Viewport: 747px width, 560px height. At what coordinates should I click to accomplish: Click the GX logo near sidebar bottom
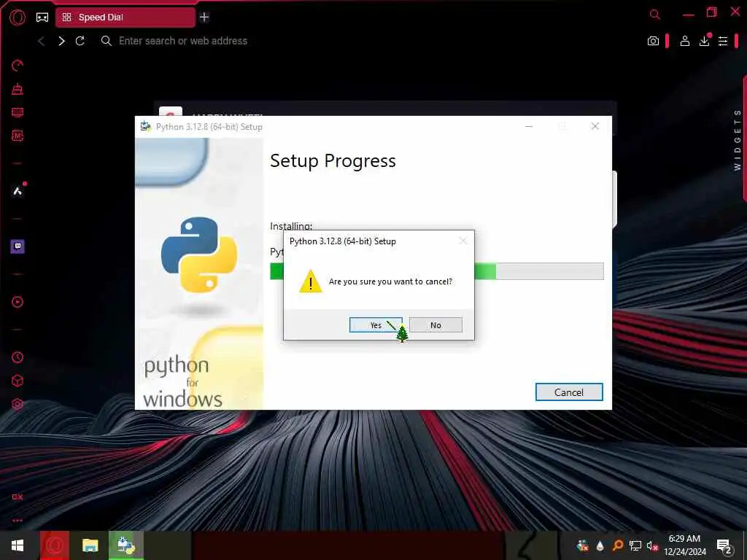(x=18, y=497)
